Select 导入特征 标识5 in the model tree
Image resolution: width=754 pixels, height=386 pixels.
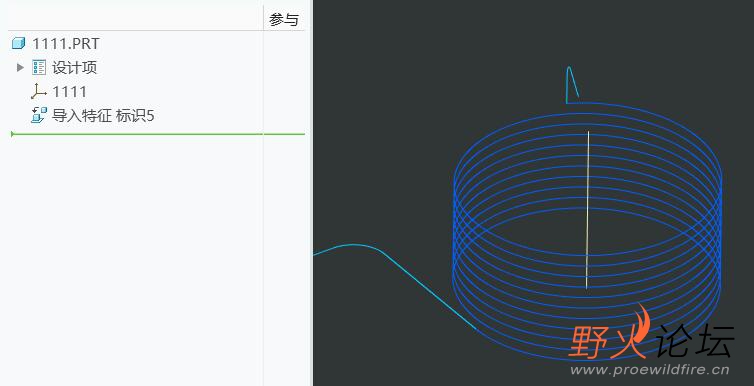[103, 116]
